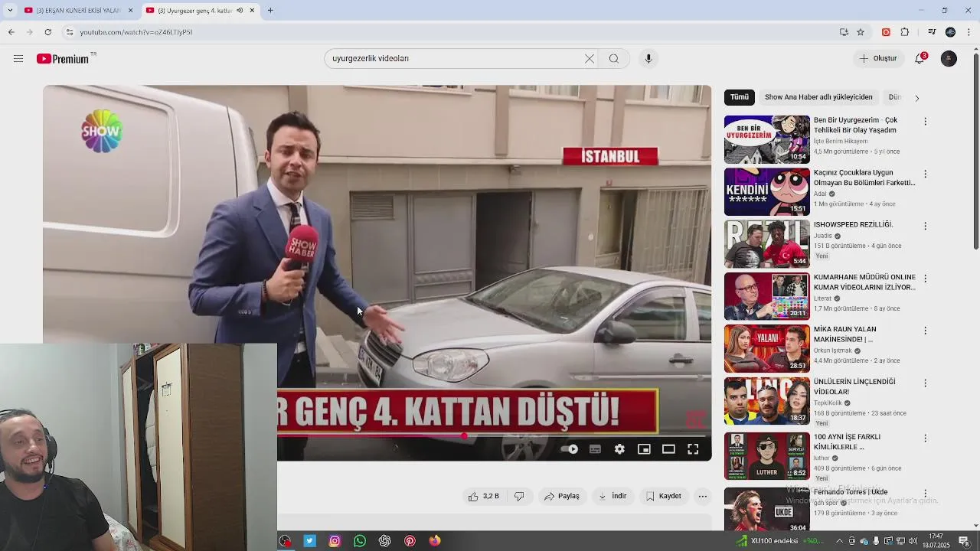Open Fernando Torres | Ukde video title
The width and height of the screenshot is (980, 551).
tap(850, 492)
